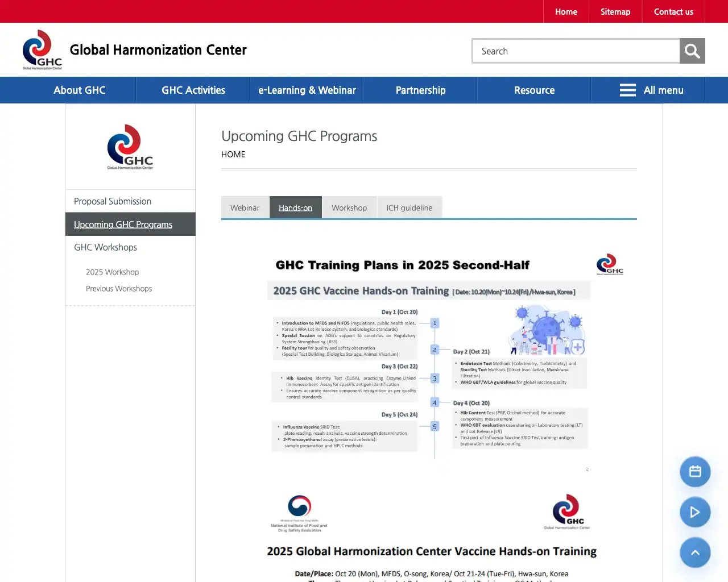Click the GHC logo in the training plan image
The image size is (728, 582).
click(x=610, y=264)
